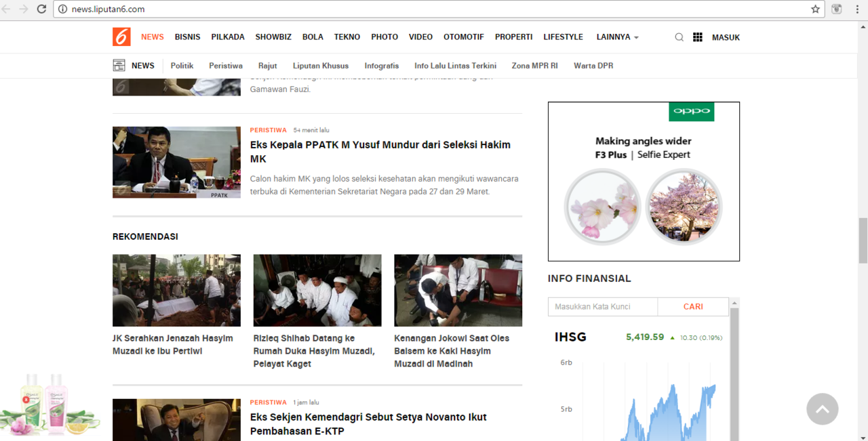Open the grid apps menu icon
This screenshot has height=441, width=868.
point(698,37)
